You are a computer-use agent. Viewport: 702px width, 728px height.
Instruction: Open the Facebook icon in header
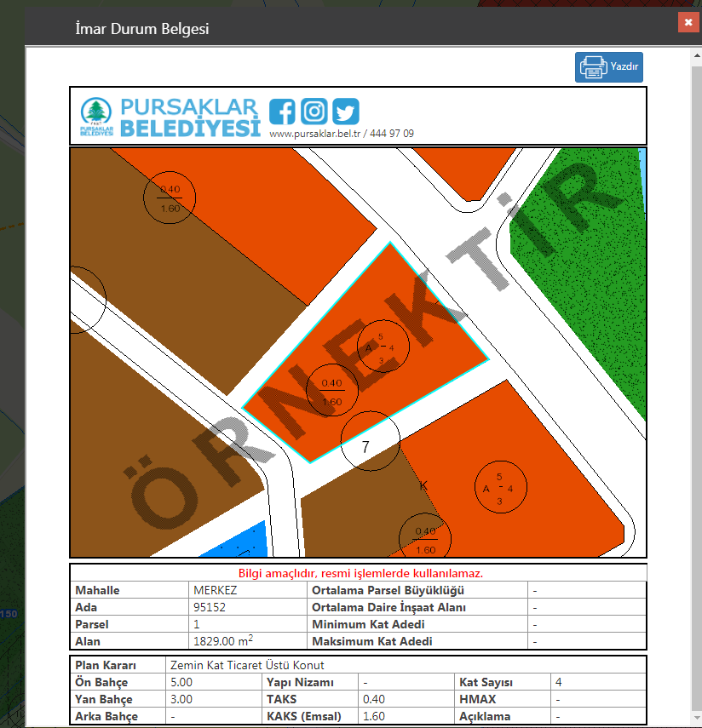tap(282, 112)
